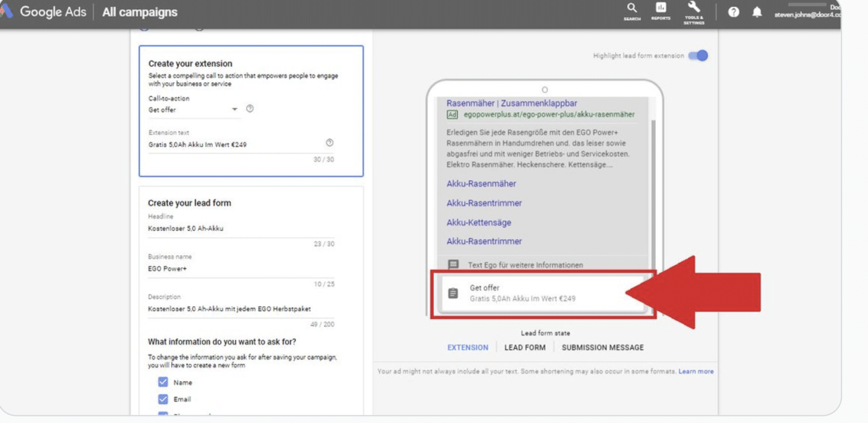Click help icon beside Extension text field
Viewport: 868px width, 423px height.
pos(329,143)
